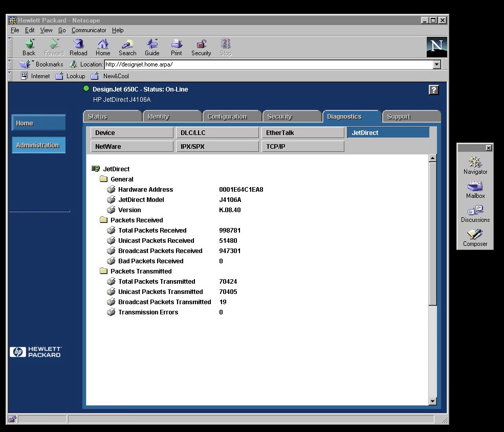Click the green on-line status indicator
This screenshot has width=504, height=432.
coord(86,88)
